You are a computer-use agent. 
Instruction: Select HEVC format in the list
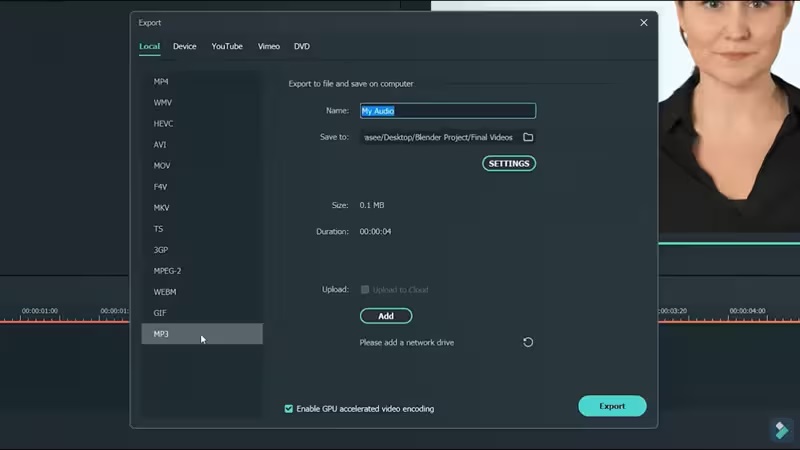[x=202, y=123]
